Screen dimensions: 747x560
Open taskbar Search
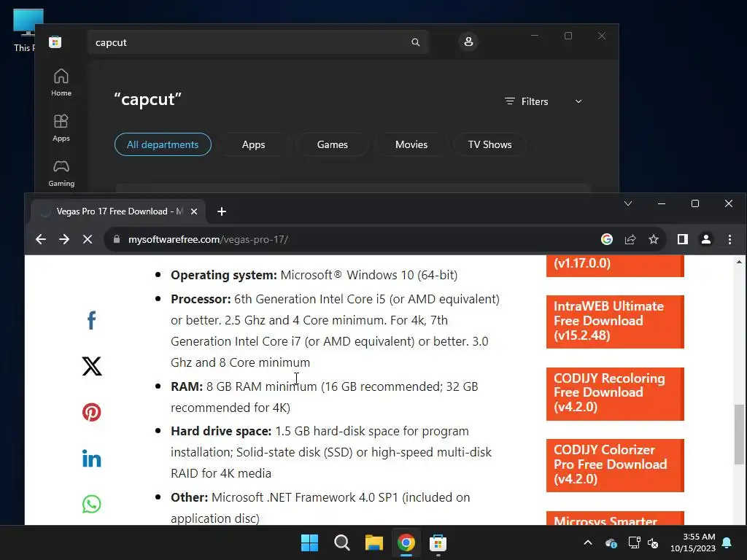tap(341, 542)
